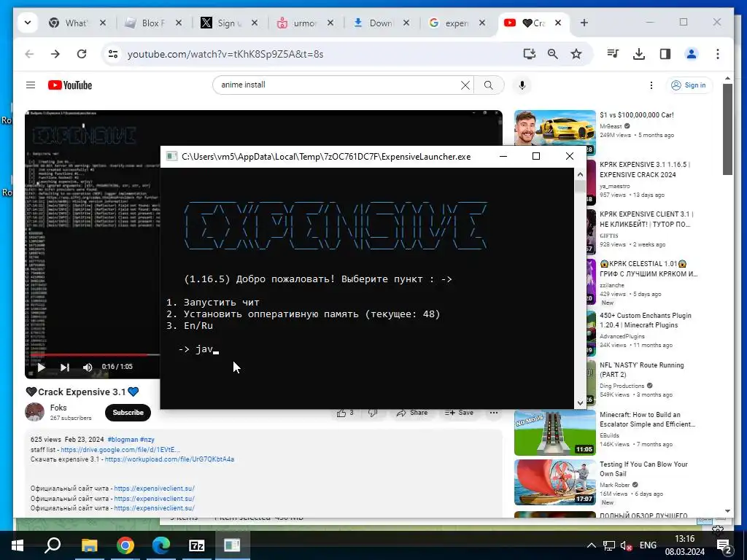Open the 7-Zip taskbar app
Viewport: 747px width, 560px height.
point(197,545)
